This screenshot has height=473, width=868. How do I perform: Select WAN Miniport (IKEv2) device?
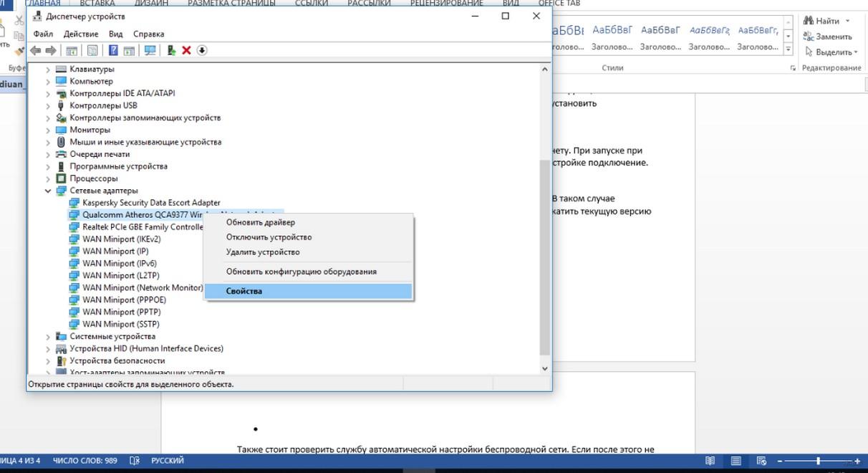click(x=121, y=239)
